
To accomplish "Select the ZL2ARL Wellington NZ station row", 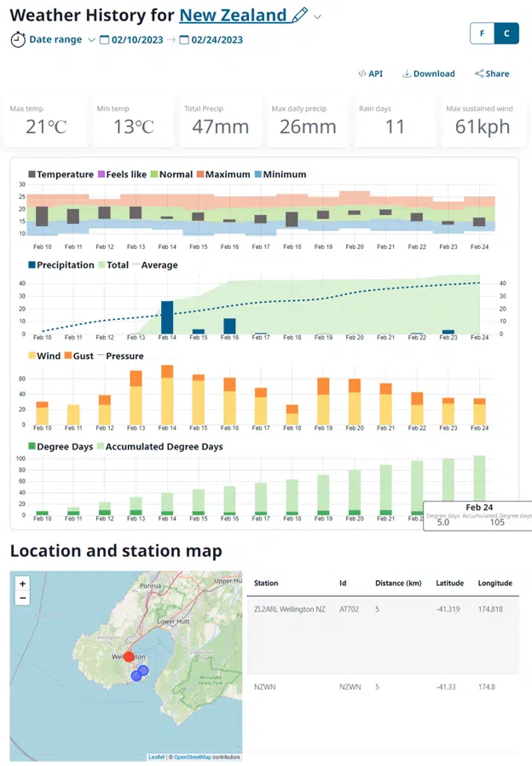I will 290,609.
